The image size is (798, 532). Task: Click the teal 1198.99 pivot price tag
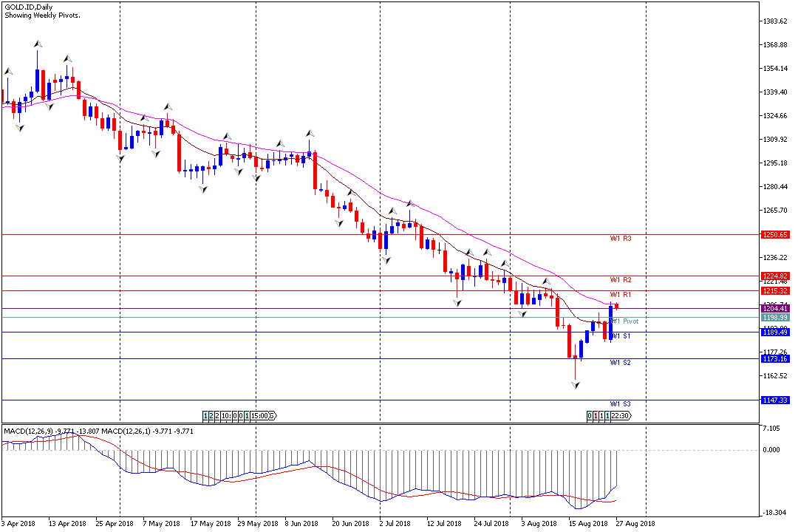tap(775, 318)
